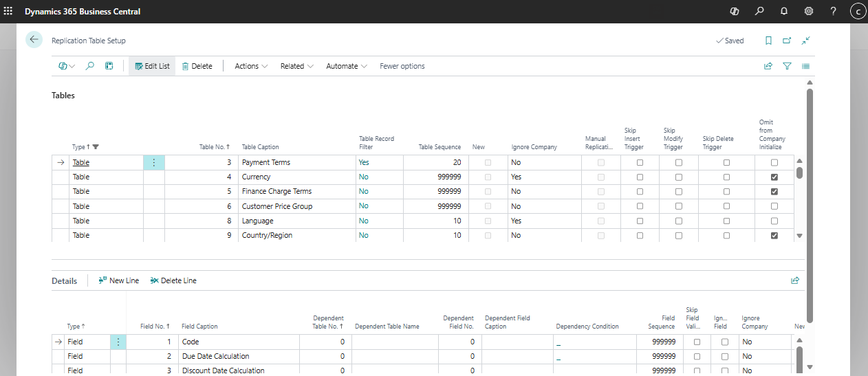This screenshot has width=868, height=376.
Task: Toggle the filter pane funnel icon
Action: [787, 66]
